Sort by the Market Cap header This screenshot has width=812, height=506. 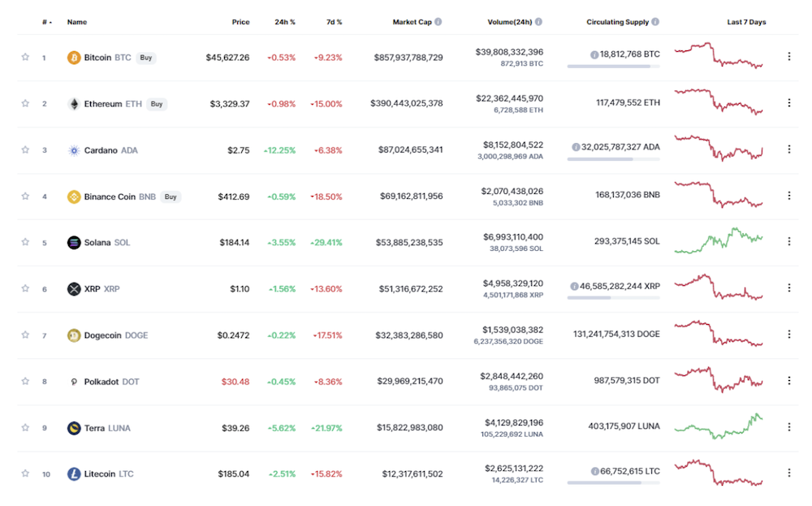412,22
